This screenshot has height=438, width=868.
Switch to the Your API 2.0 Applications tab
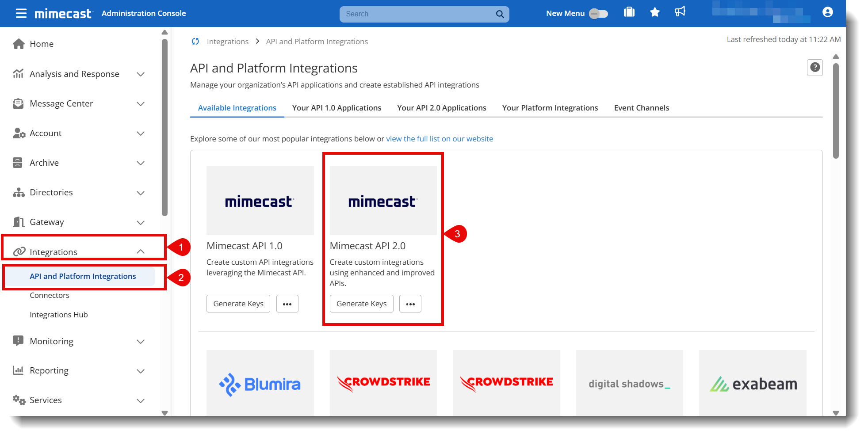pos(441,108)
